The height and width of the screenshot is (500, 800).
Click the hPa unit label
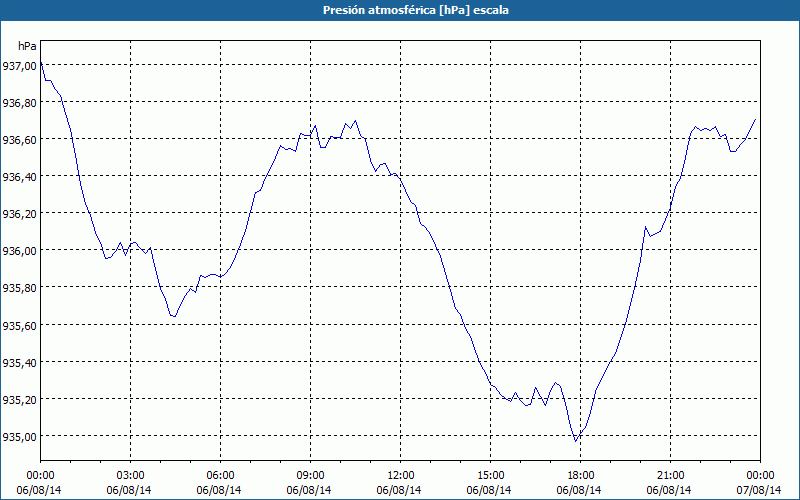pos(27,46)
